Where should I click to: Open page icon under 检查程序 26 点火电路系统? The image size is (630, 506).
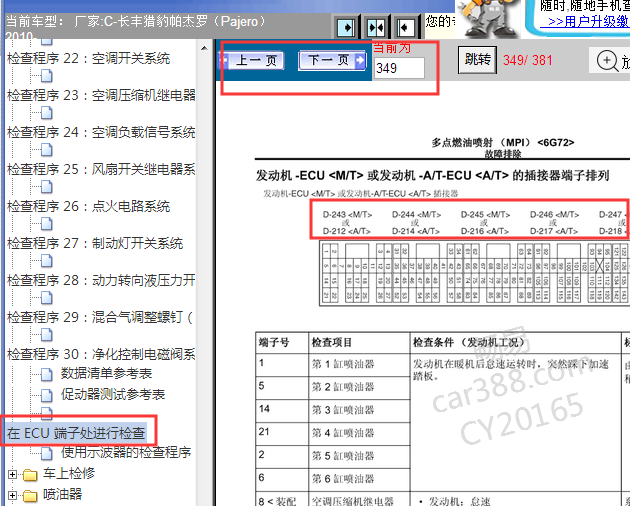tap(47, 224)
